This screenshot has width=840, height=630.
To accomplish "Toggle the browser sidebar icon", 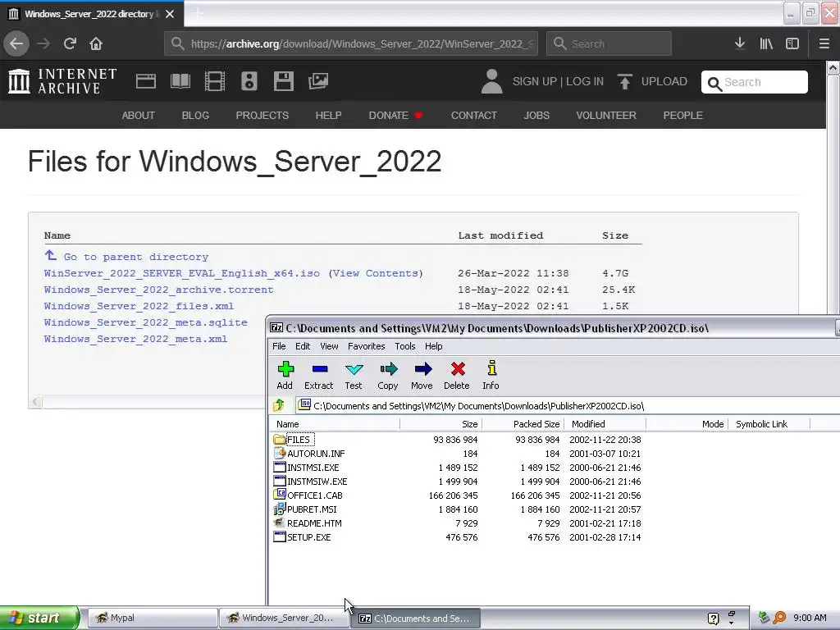I will pos(792,43).
